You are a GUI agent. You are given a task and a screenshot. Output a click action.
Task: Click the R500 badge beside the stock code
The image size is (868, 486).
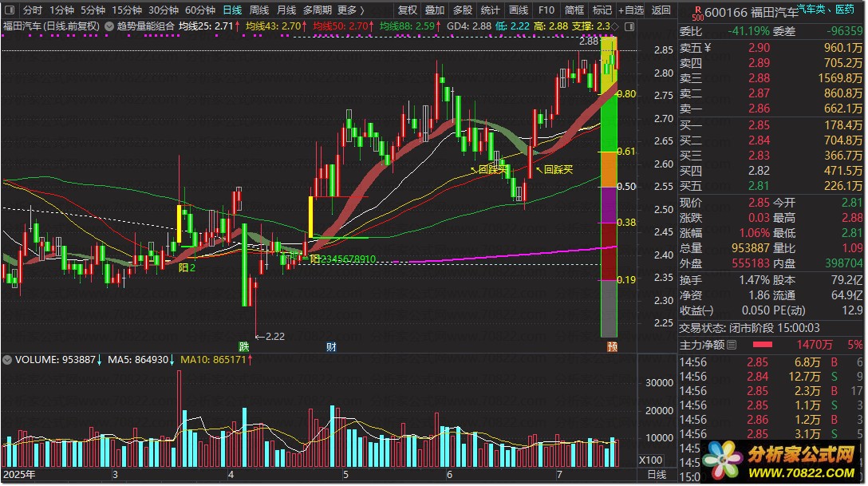click(698, 14)
